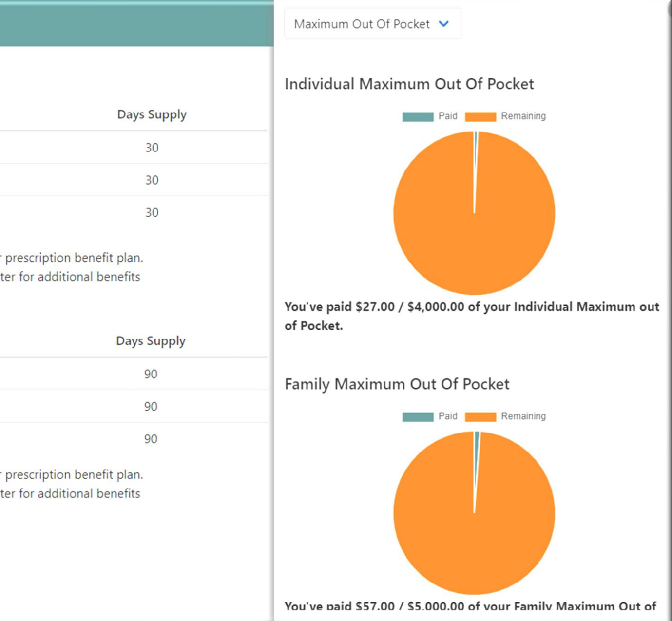This screenshot has height=621, width=672.
Task: Click the dropdown chevron arrow
Action: [x=444, y=23]
